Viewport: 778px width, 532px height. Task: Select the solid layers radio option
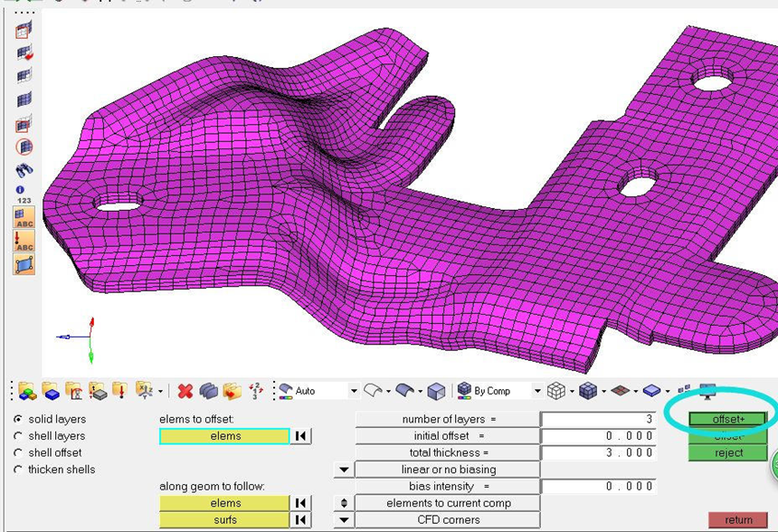18,419
